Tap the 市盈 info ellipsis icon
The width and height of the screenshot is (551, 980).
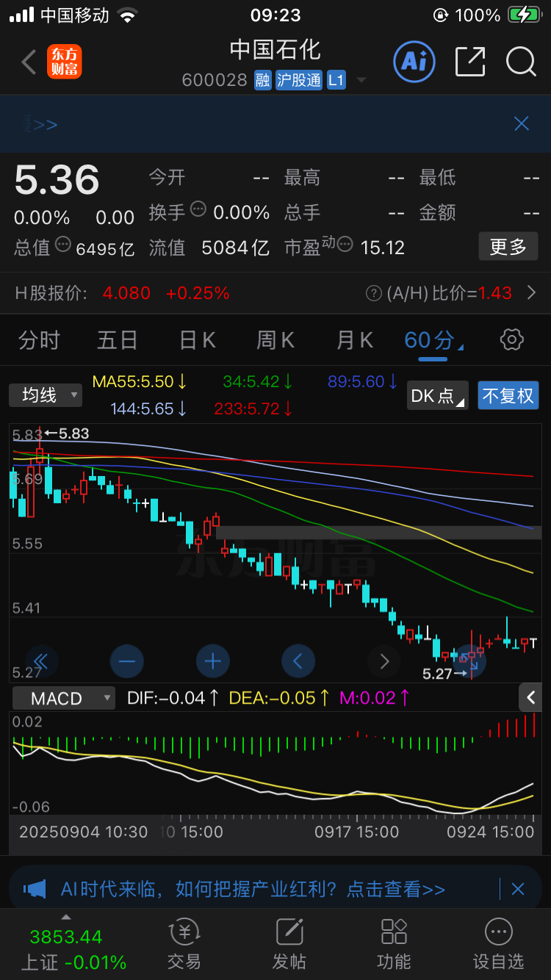pos(345,244)
